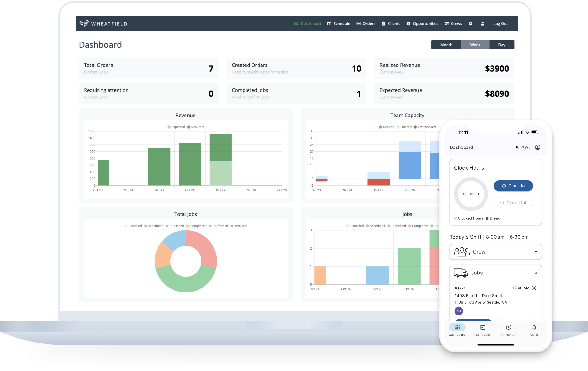The height and width of the screenshot is (371, 588).
Task: Switch dashboard to Week view
Action: coord(475,45)
